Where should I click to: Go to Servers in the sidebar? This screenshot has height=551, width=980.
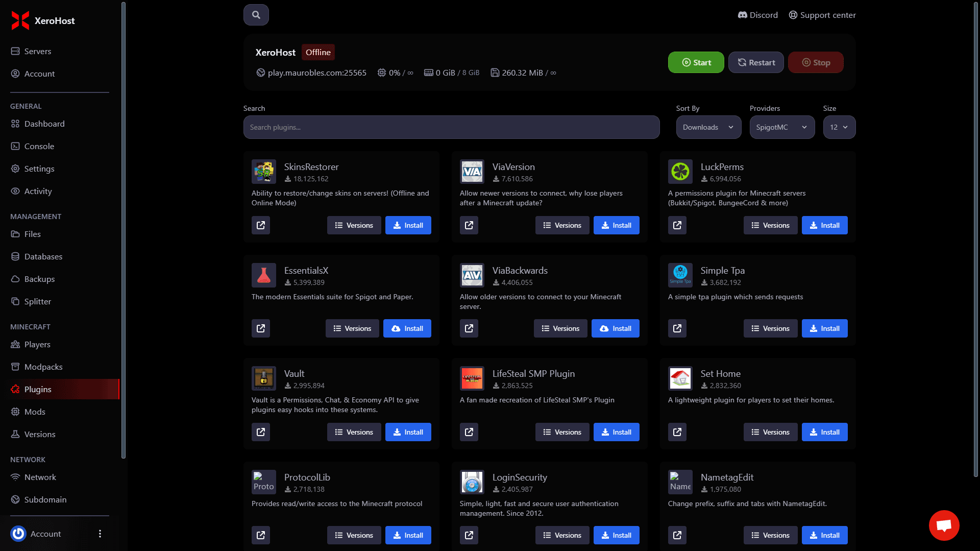(60, 51)
